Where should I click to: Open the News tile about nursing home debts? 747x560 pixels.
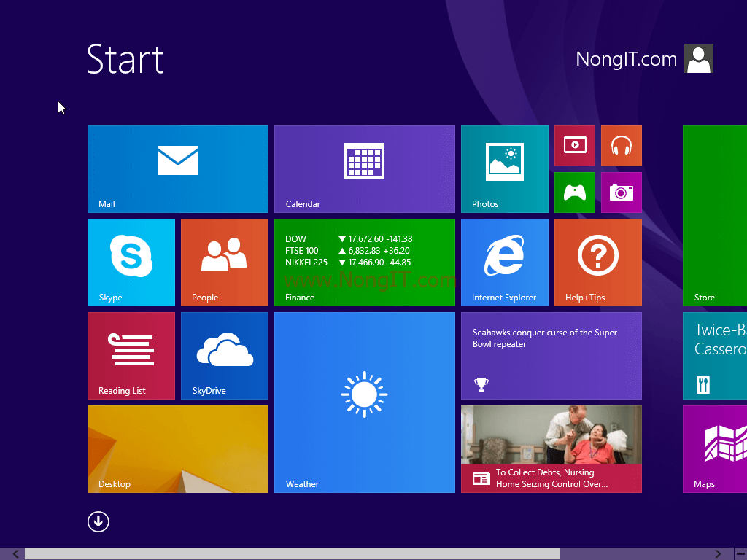click(x=551, y=449)
